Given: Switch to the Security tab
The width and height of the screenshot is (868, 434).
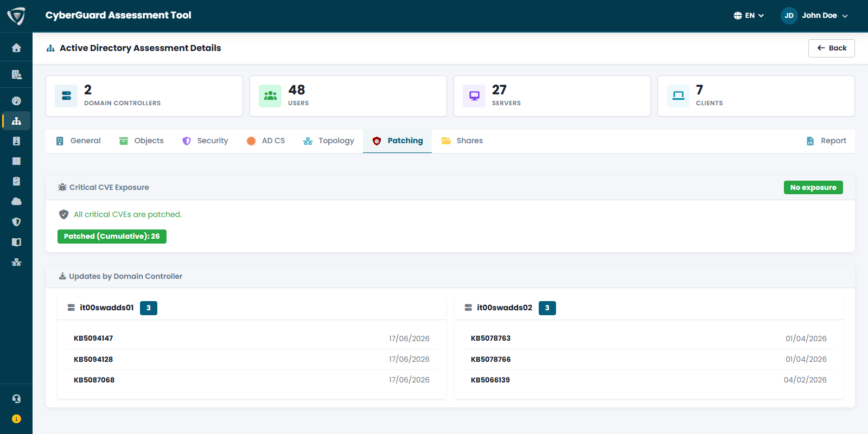Looking at the screenshot, I should click(205, 141).
